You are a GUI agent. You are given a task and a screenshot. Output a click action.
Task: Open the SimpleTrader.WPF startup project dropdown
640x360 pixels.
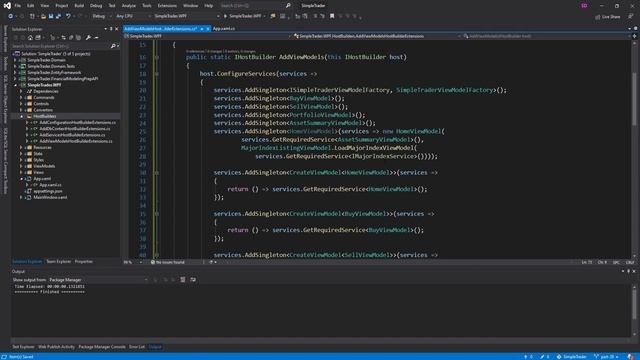187,16
